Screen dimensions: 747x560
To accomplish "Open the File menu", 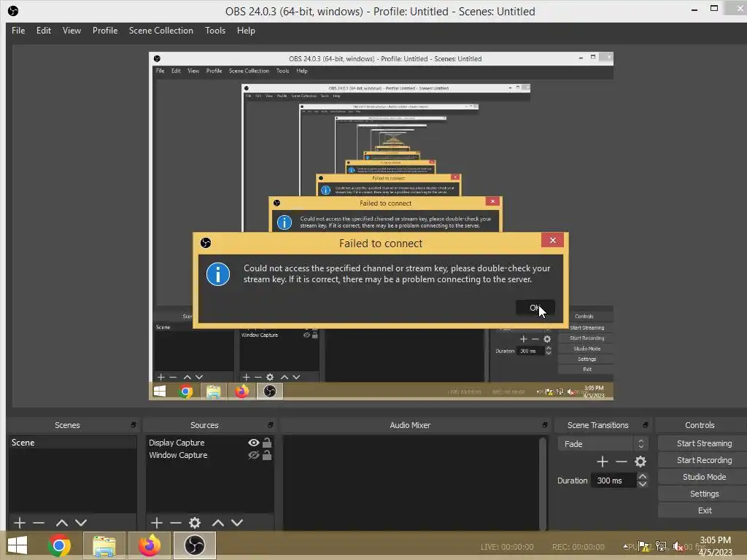I will click(18, 31).
